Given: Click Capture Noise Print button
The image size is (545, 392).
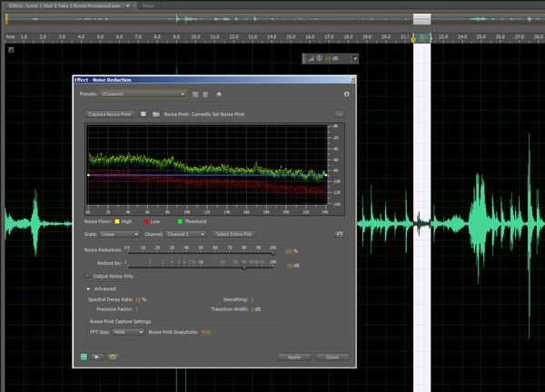Looking at the screenshot, I should coord(110,114).
